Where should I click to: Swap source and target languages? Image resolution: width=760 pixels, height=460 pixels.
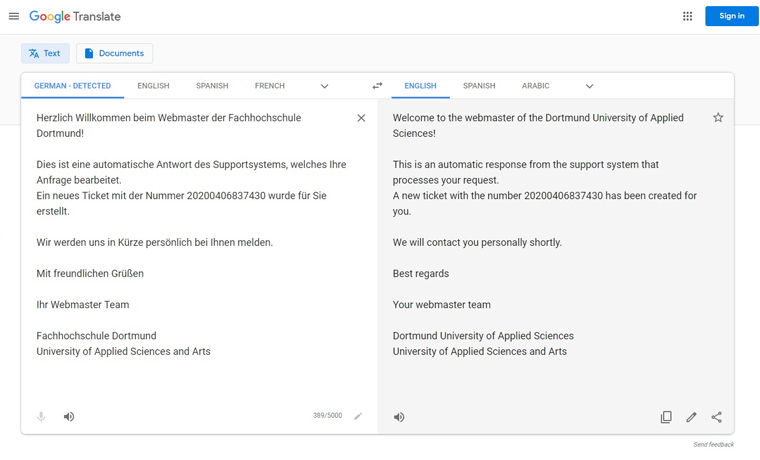click(x=377, y=86)
